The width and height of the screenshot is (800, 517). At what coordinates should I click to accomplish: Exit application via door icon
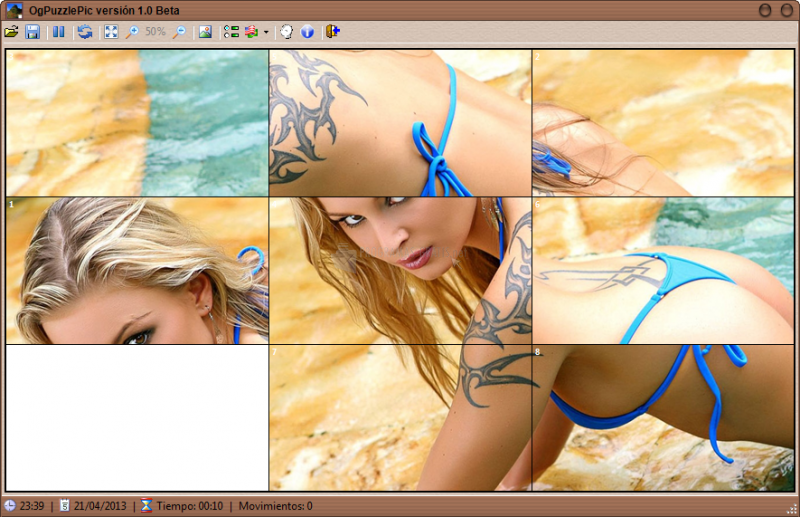(x=333, y=32)
